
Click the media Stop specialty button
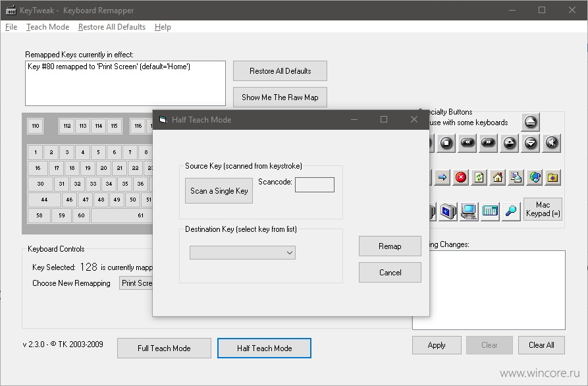[446, 143]
